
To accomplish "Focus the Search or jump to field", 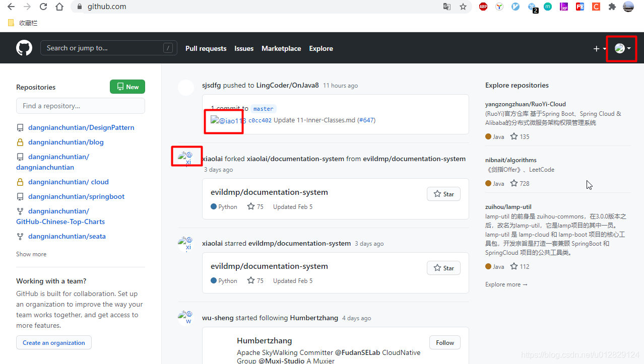I will tap(109, 48).
